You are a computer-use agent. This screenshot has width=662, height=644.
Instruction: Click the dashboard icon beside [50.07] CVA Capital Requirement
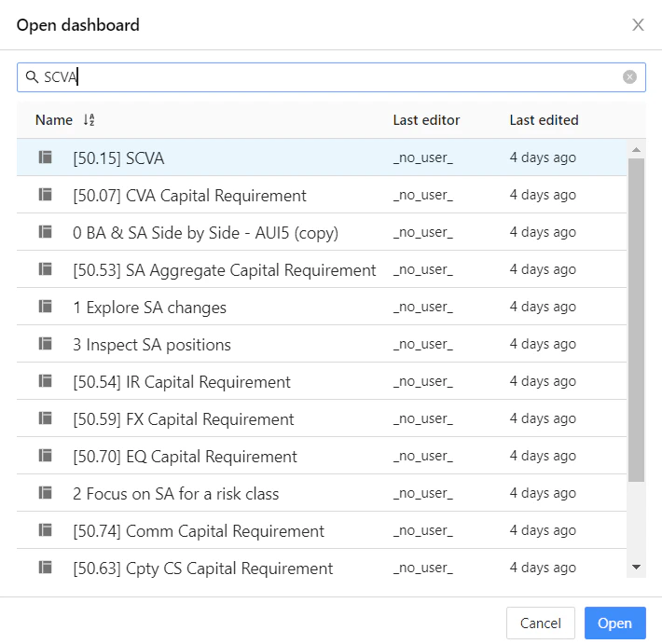click(x=45, y=195)
